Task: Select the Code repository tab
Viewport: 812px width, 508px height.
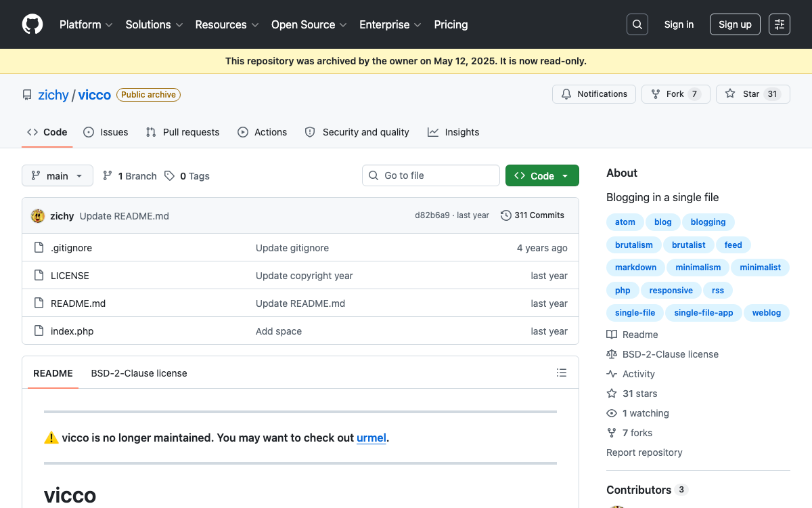Action: [x=47, y=132]
